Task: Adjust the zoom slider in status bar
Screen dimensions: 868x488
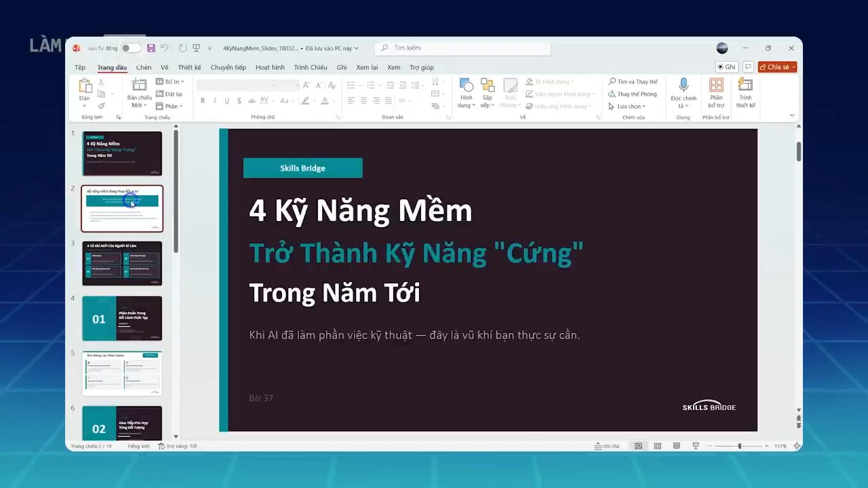Action: (x=739, y=446)
